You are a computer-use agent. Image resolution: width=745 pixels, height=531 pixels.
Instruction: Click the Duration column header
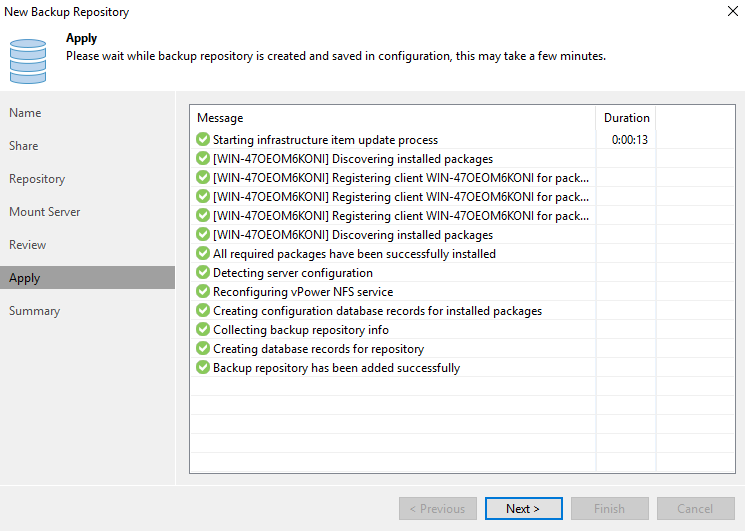coord(626,118)
